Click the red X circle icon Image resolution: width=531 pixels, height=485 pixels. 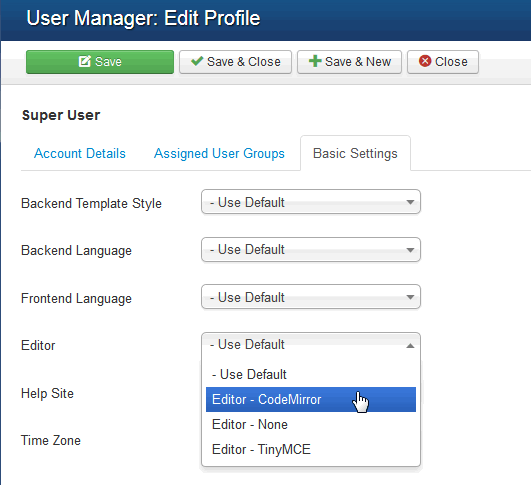point(425,61)
